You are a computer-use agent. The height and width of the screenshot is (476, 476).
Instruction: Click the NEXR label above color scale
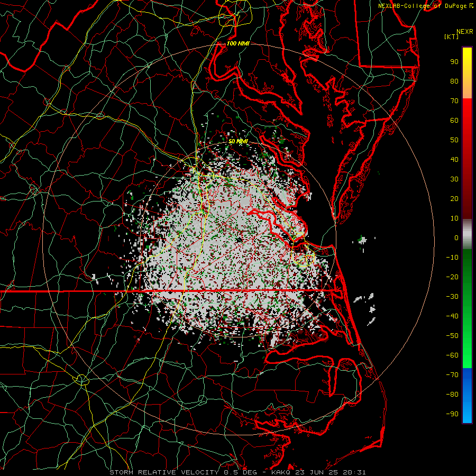click(x=464, y=32)
